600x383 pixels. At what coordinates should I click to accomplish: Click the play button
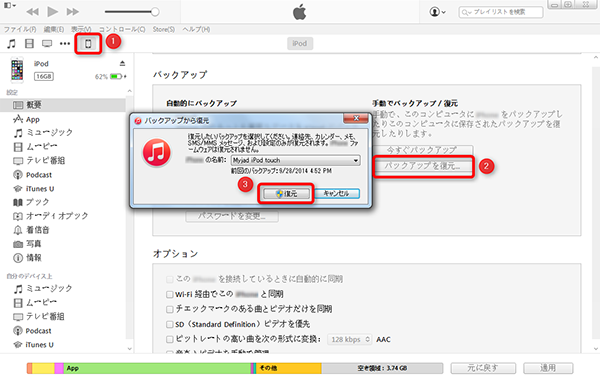coord(52,12)
